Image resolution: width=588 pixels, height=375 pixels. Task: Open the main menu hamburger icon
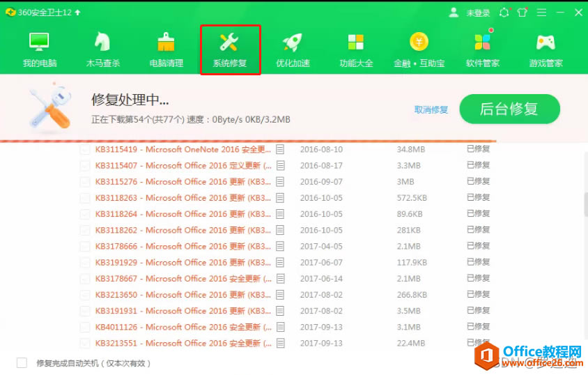[541, 13]
